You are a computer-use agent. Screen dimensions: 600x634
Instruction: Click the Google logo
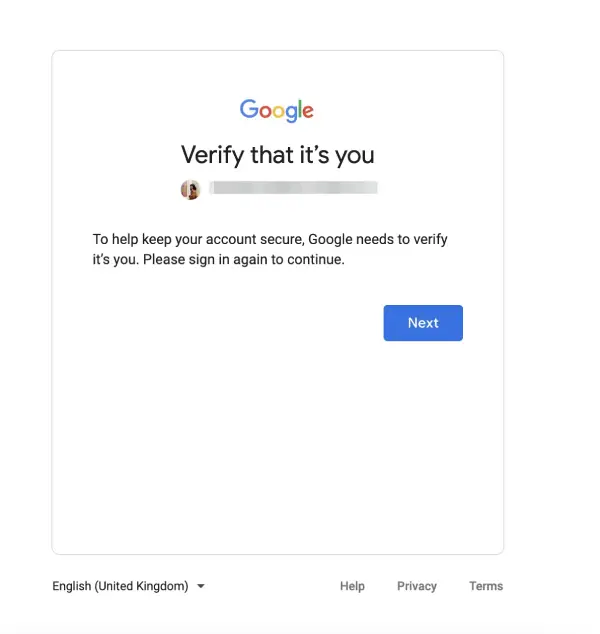tap(277, 110)
